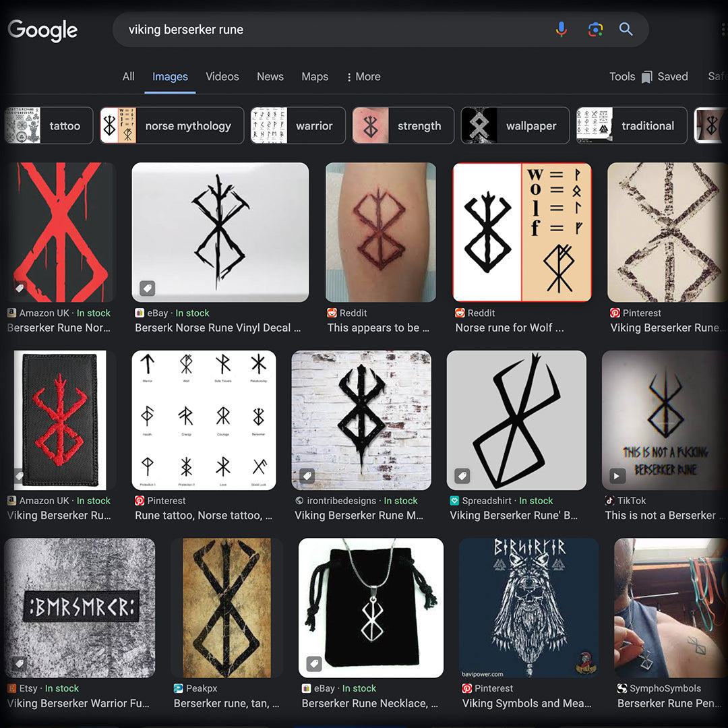Switch to the Videos tab

pos(222,77)
